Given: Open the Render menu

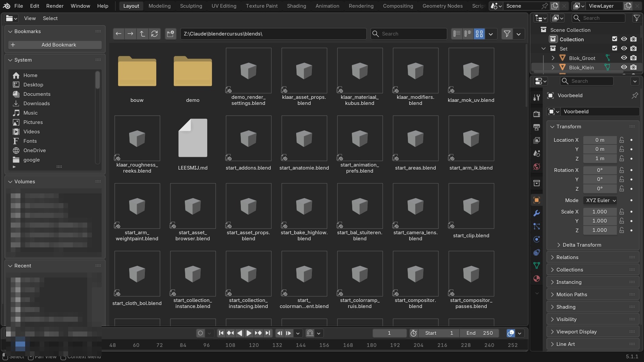Looking at the screenshot, I should click(x=55, y=6).
